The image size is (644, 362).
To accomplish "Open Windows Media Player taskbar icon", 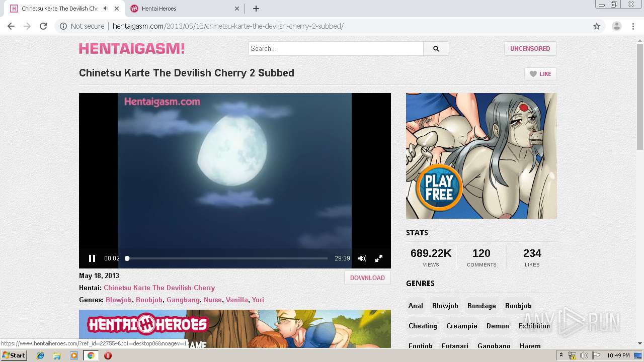I will [x=74, y=355].
